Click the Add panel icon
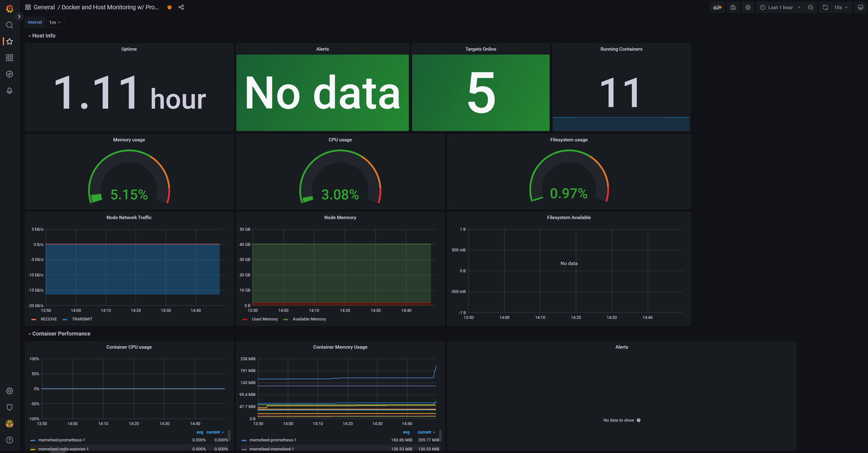868x453 pixels. [717, 8]
